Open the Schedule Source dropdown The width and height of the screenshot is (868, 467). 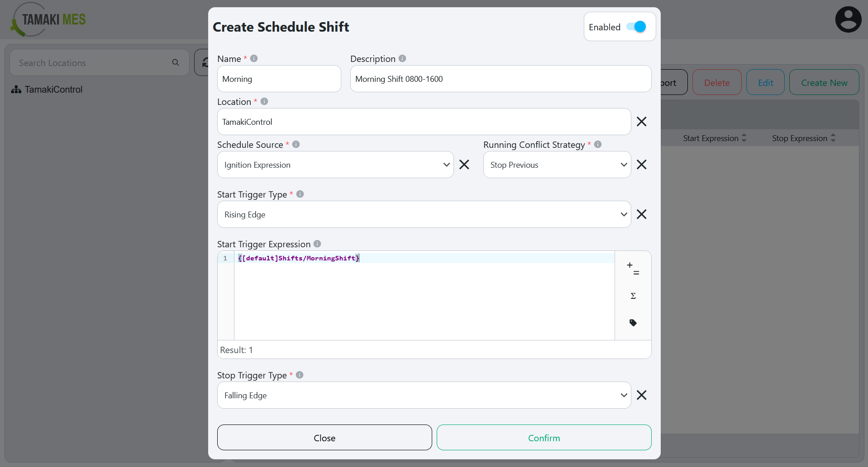coord(447,165)
